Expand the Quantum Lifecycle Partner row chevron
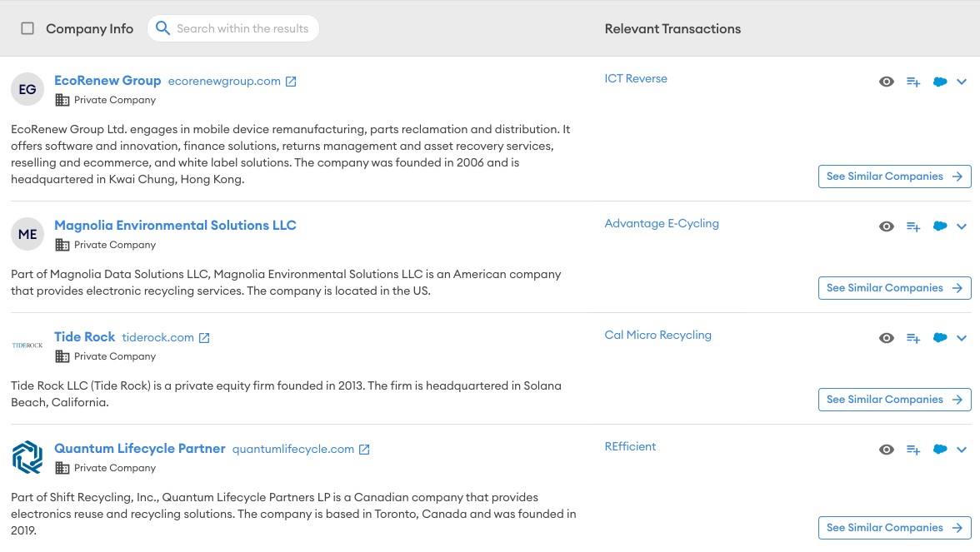The width and height of the screenshot is (980, 552). (962, 450)
